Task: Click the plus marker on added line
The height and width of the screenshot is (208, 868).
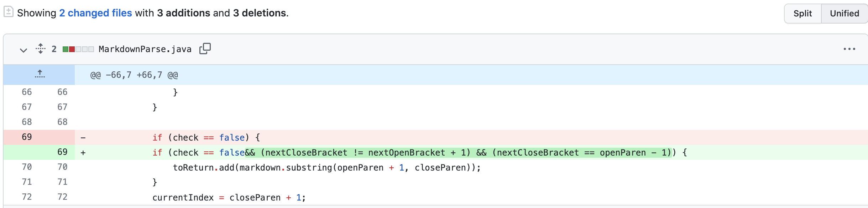Action: tap(83, 153)
